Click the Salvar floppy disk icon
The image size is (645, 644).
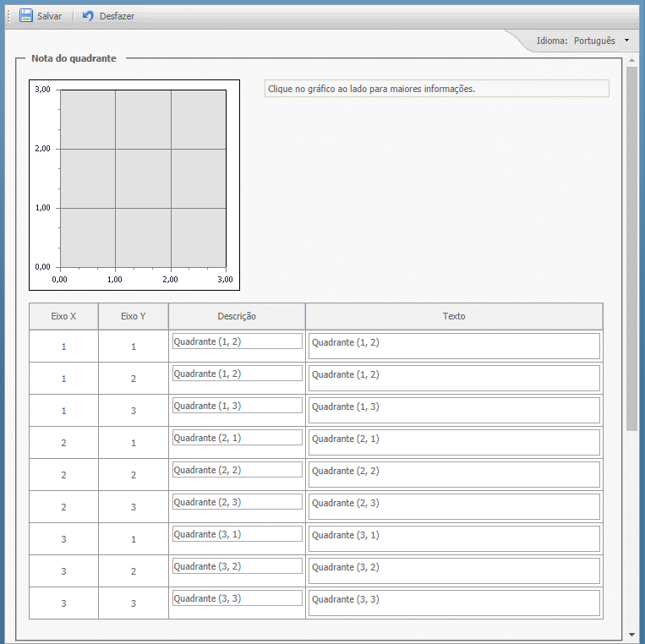coord(26,16)
